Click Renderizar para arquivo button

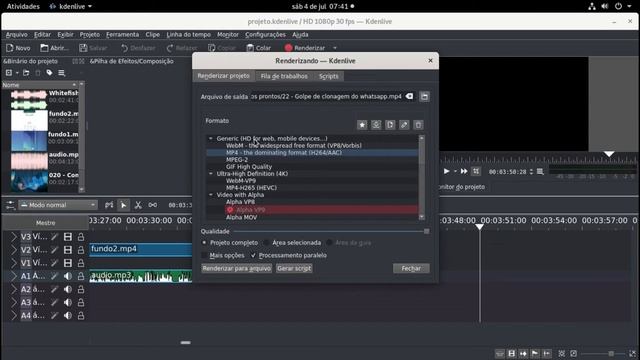click(x=236, y=268)
